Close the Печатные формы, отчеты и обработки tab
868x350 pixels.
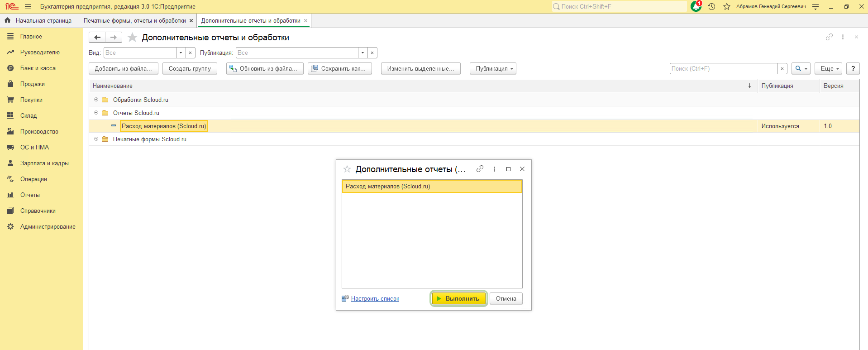click(x=191, y=21)
